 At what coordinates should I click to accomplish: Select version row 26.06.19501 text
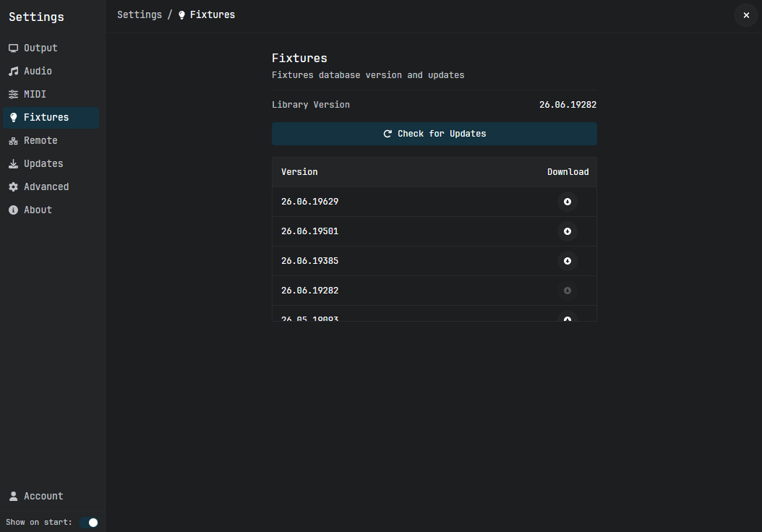[x=309, y=231]
